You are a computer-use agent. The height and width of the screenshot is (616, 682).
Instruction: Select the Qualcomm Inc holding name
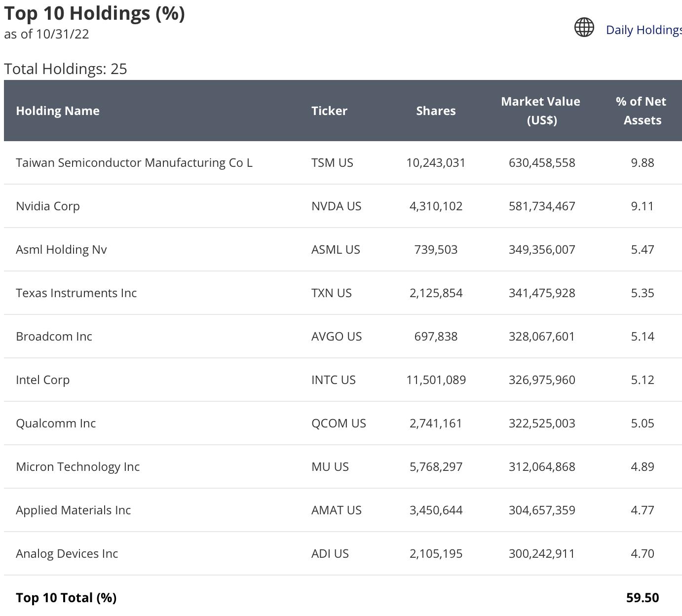(x=56, y=423)
